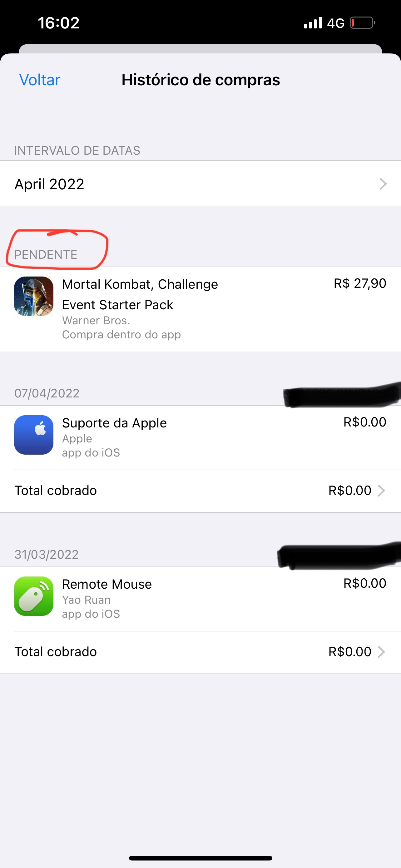Expand date range using the April 2022 chevron
The image size is (401, 868).
(383, 184)
